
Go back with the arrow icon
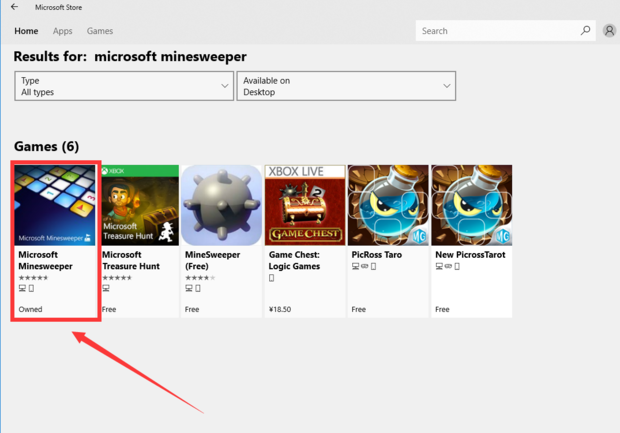coord(14,7)
